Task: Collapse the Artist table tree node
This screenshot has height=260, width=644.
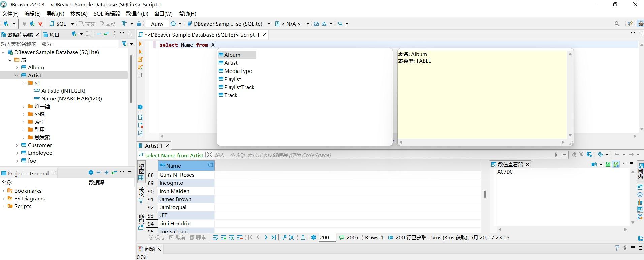Action: [x=17, y=76]
